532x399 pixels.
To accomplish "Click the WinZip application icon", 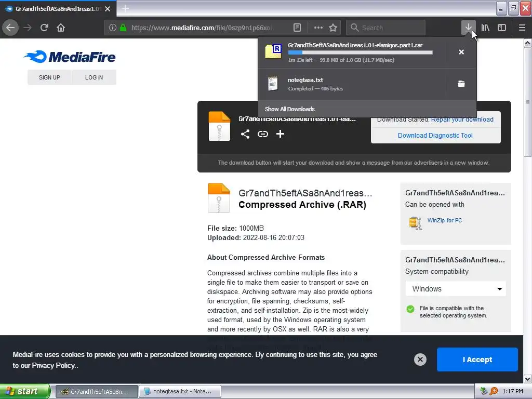I will pyautogui.click(x=415, y=223).
